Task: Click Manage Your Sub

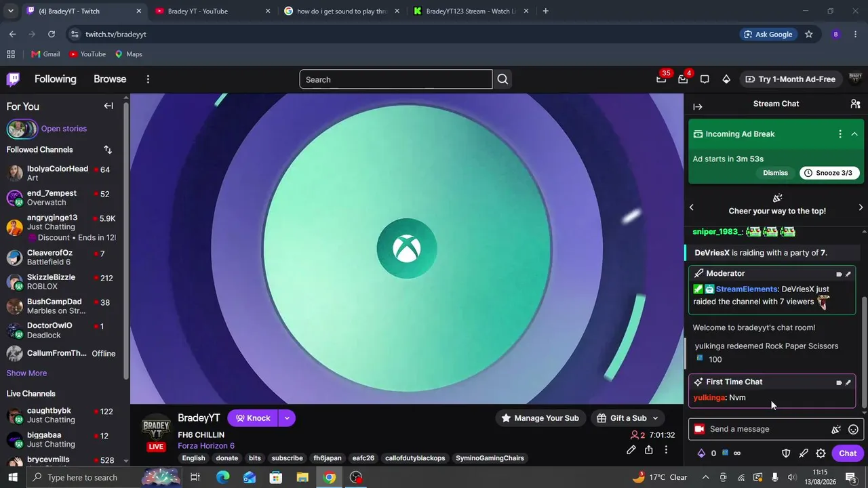Action: point(540,418)
